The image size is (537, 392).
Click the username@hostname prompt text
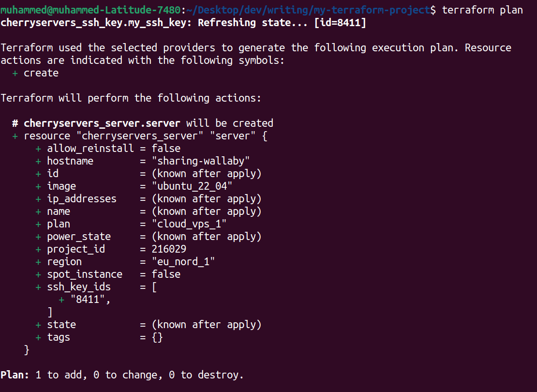pos(92,10)
